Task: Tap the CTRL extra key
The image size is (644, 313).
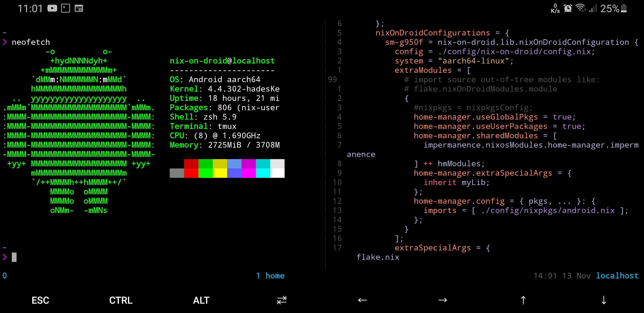Action: (x=121, y=300)
